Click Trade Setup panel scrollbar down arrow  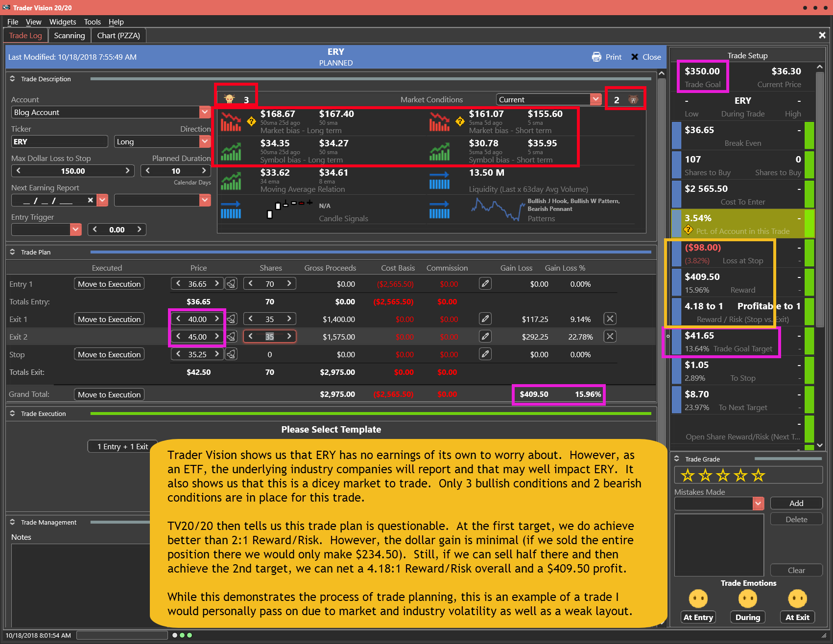pos(820,446)
